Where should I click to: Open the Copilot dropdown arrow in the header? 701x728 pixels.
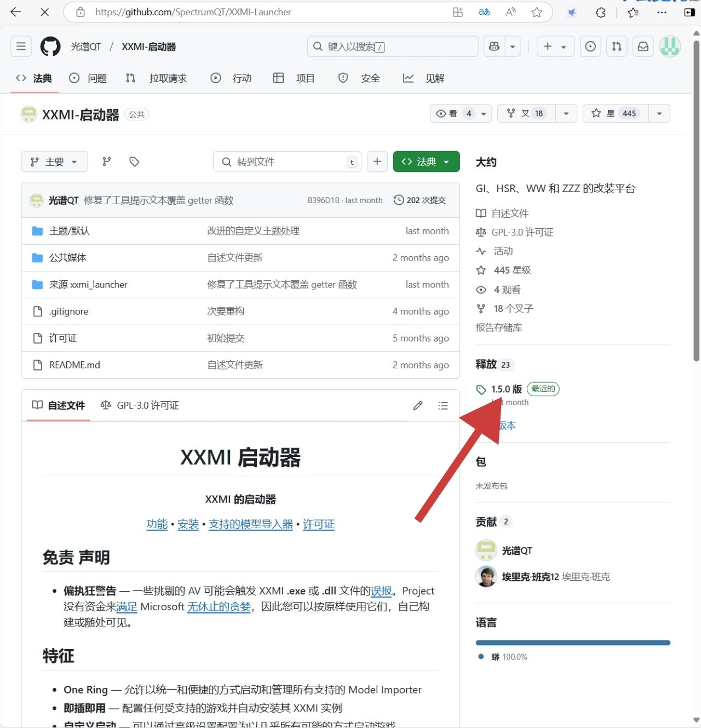tap(513, 47)
